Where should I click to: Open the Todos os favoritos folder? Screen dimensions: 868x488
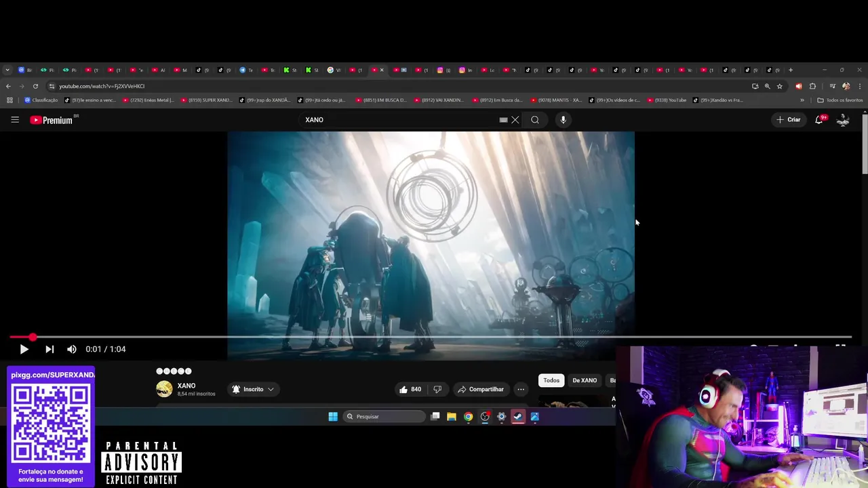pyautogui.click(x=840, y=100)
